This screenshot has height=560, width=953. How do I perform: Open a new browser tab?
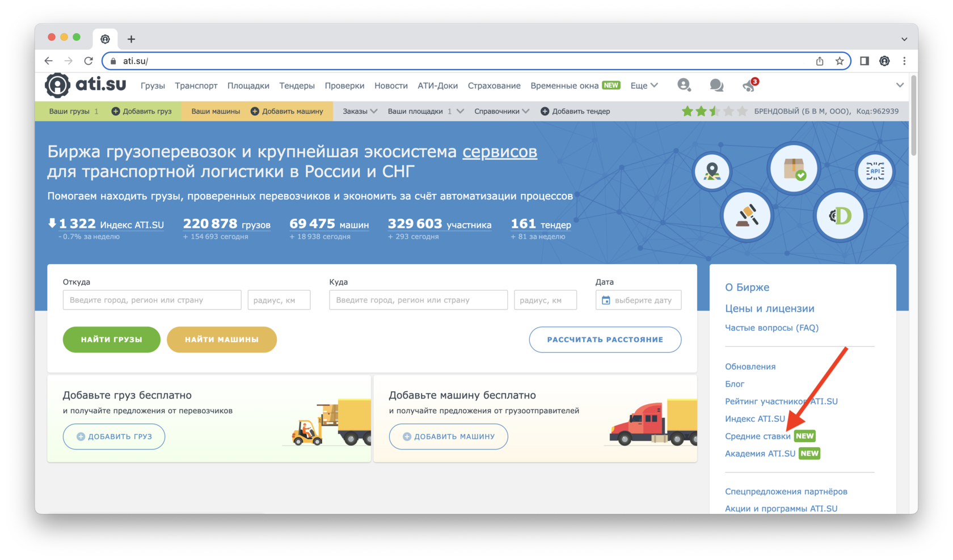tap(131, 39)
